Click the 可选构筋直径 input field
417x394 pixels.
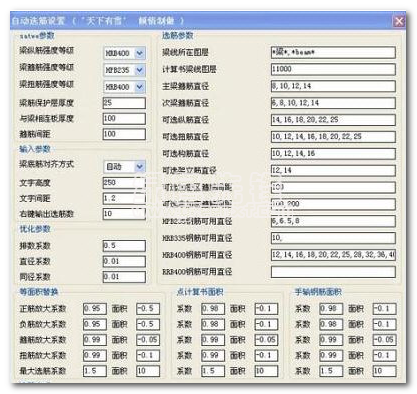tap(333, 153)
